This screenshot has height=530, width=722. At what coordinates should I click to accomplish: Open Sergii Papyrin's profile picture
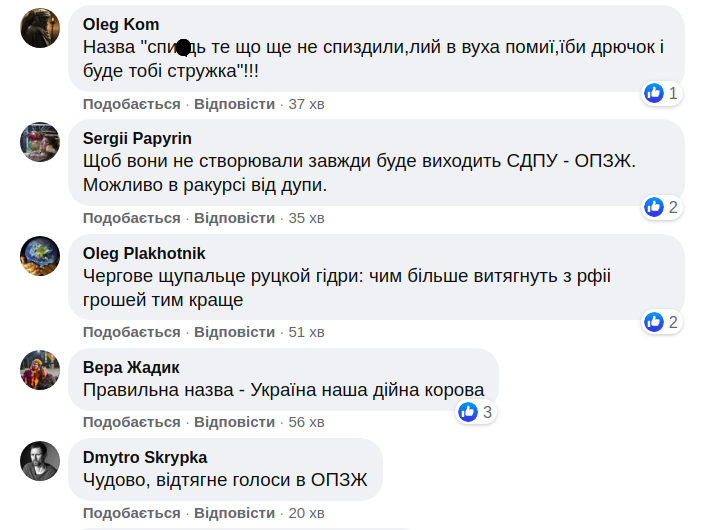coord(41,141)
